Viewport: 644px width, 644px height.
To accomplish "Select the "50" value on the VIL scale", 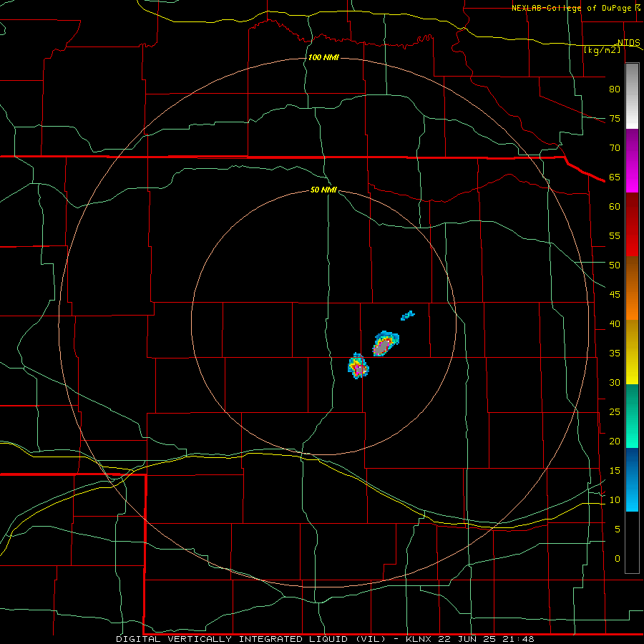I will click(615, 265).
